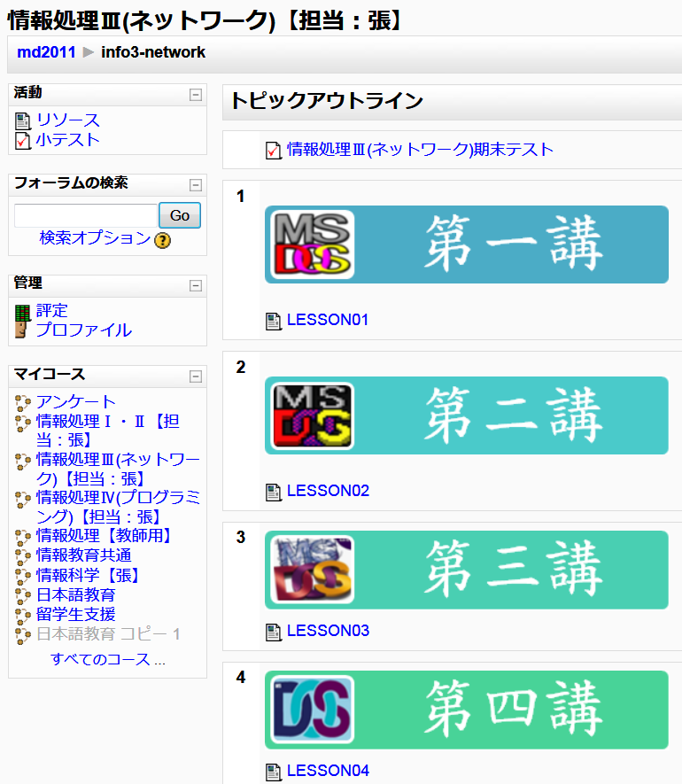The image size is (682, 784).
Task: Click the course icon beside 情報教育共通
Action: pyautogui.click(x=22, y=556)
